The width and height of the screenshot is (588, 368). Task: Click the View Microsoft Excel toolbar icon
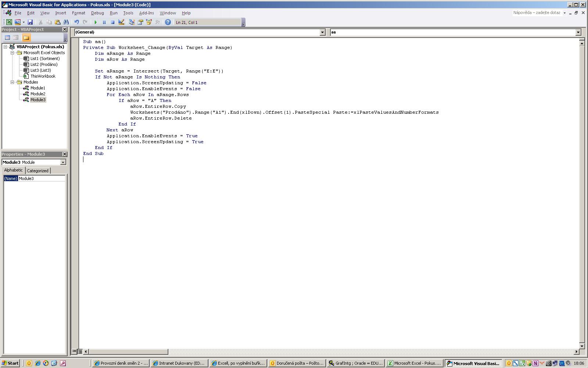point(9,22)
